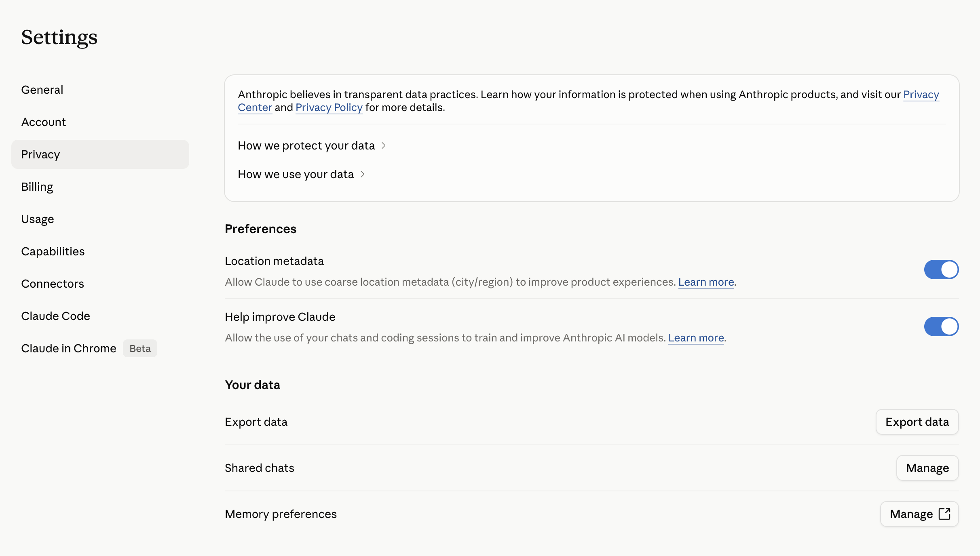Disable Help improve Claude

[941, 326]
